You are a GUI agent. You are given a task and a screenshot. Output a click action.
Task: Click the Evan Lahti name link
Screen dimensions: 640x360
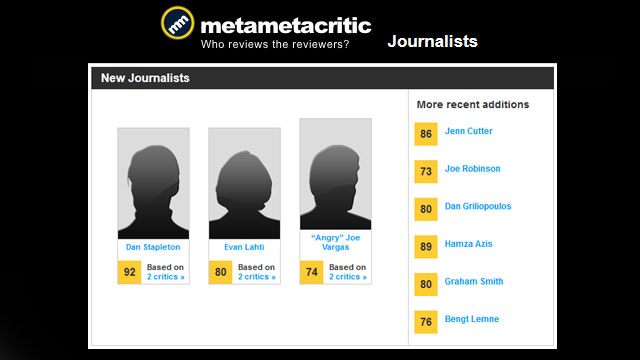pos(244,247)
